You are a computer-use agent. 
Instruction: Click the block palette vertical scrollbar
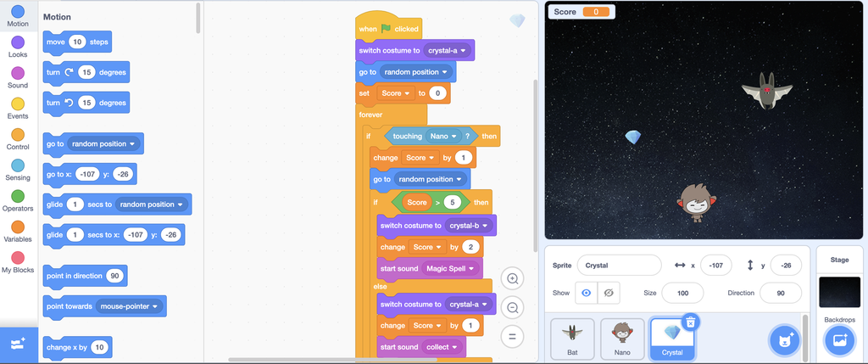click(198, 17)
